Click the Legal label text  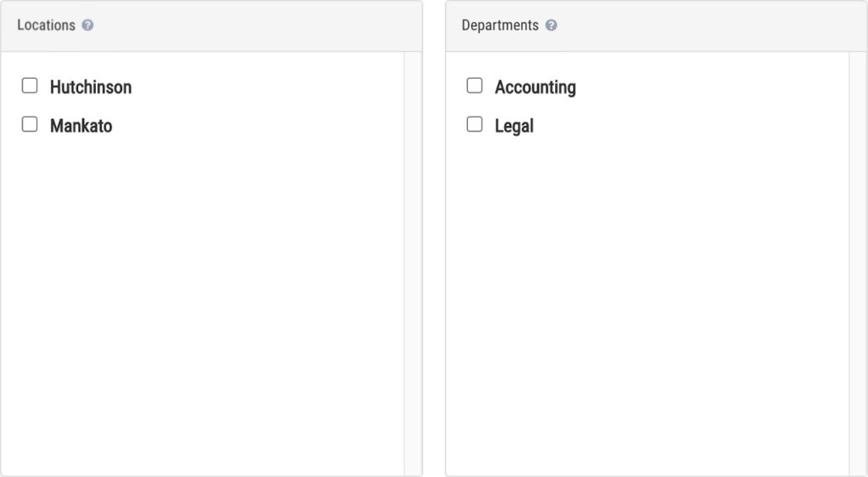[515, 126]
